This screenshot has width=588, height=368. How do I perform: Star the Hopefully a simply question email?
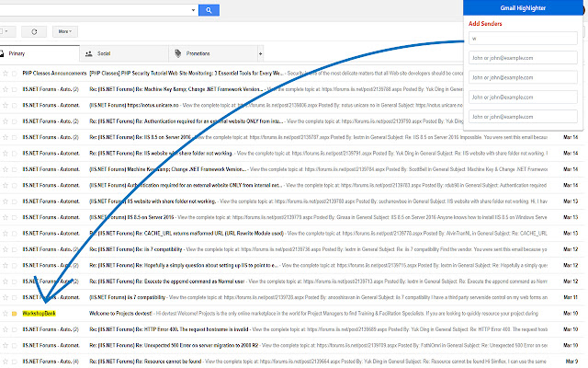[x=6, y=265]
